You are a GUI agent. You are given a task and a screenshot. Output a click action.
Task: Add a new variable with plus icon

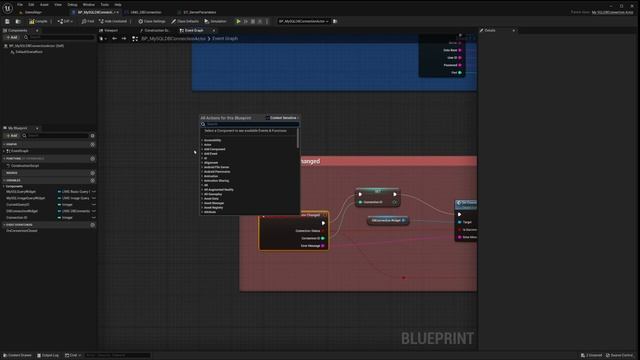click(93, 180)
